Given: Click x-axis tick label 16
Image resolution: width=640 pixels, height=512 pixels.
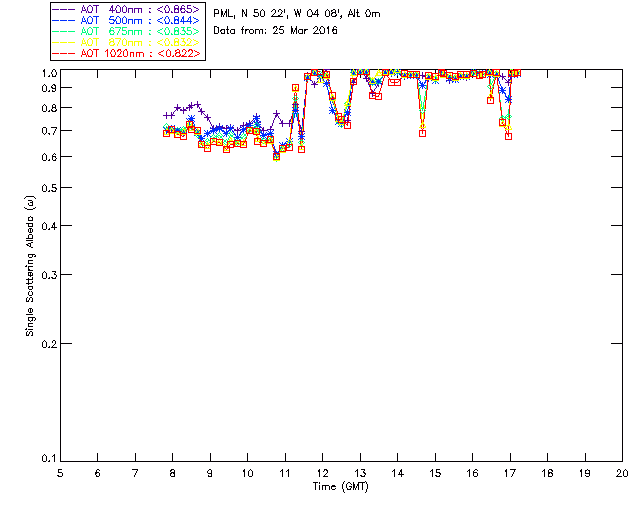Looking at the screenshot, I should click(x=473, y=473).
